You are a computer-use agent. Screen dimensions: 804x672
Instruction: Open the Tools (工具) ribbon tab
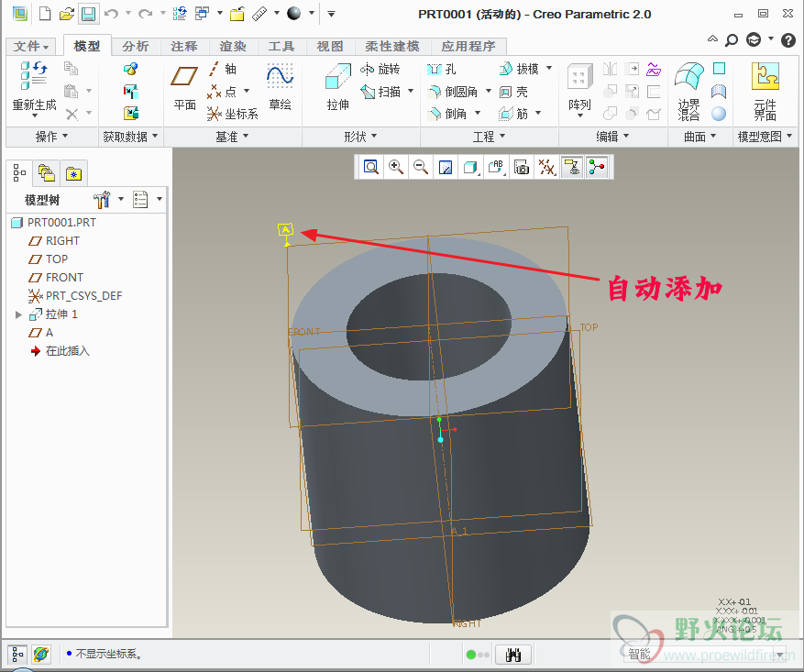[281, 47]
